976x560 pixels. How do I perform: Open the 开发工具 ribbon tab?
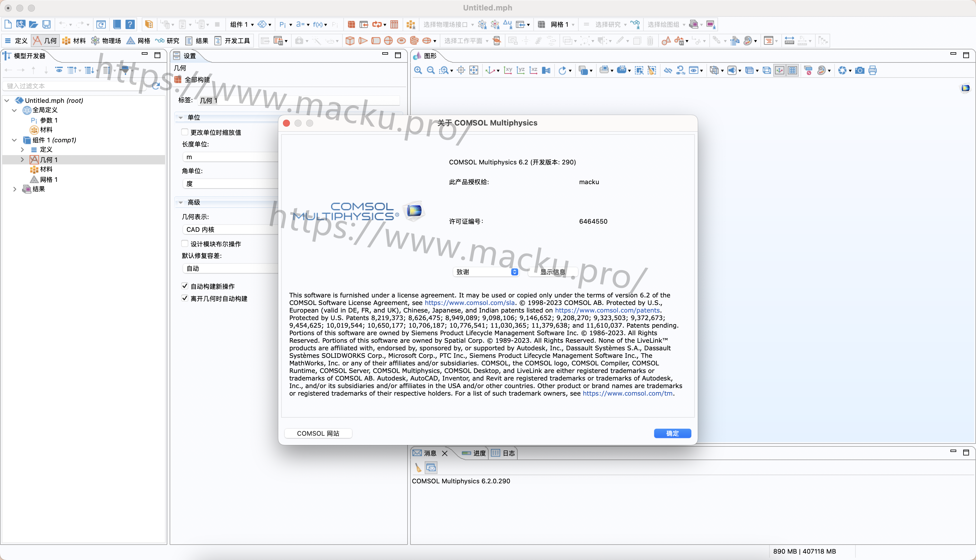[x=232, y=41]
